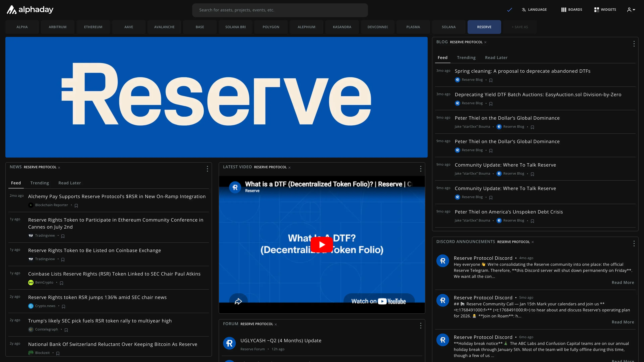
Task: Click the Crypto.news source icon
Action: 31,306
